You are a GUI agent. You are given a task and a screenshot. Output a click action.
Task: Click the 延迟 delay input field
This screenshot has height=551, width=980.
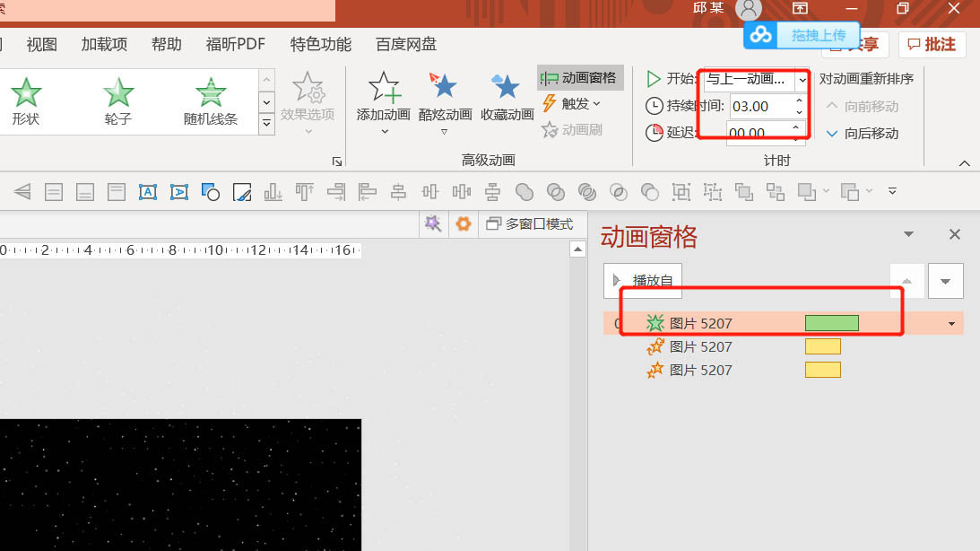click(759, 133)
